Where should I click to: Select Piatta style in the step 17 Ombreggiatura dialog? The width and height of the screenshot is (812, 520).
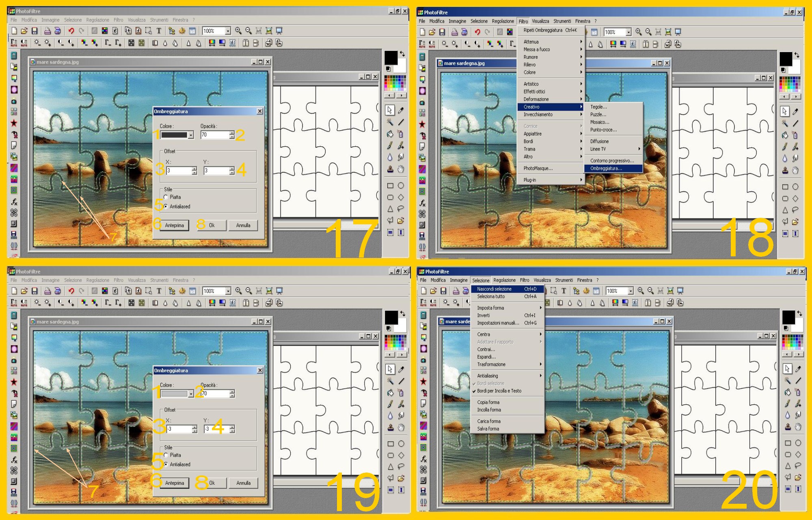[166, 197]
